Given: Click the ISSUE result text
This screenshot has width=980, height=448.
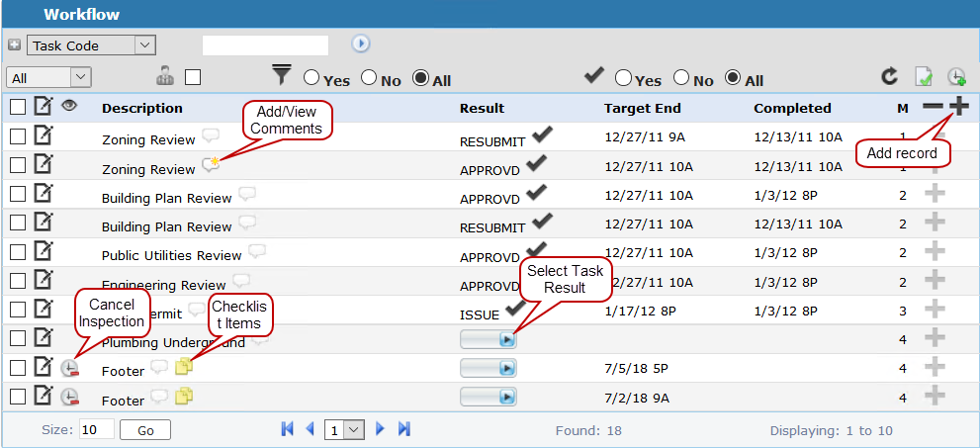Looking at the screenshot, I should 480,314.
